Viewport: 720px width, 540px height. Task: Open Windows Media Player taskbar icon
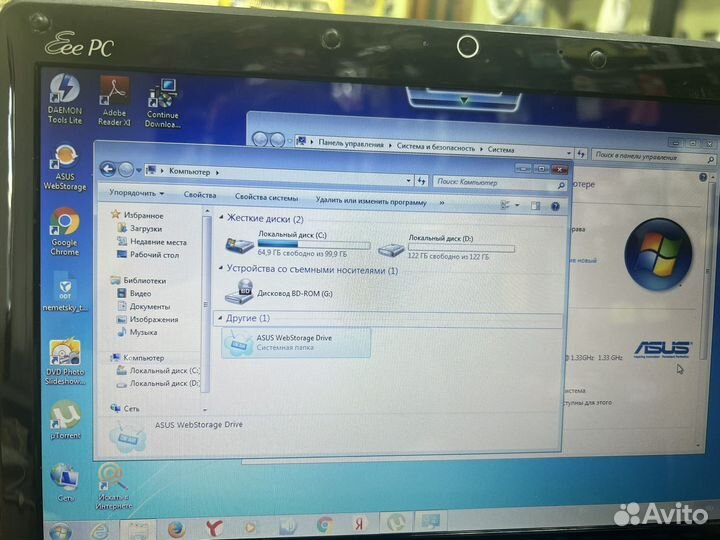point(250,527)
